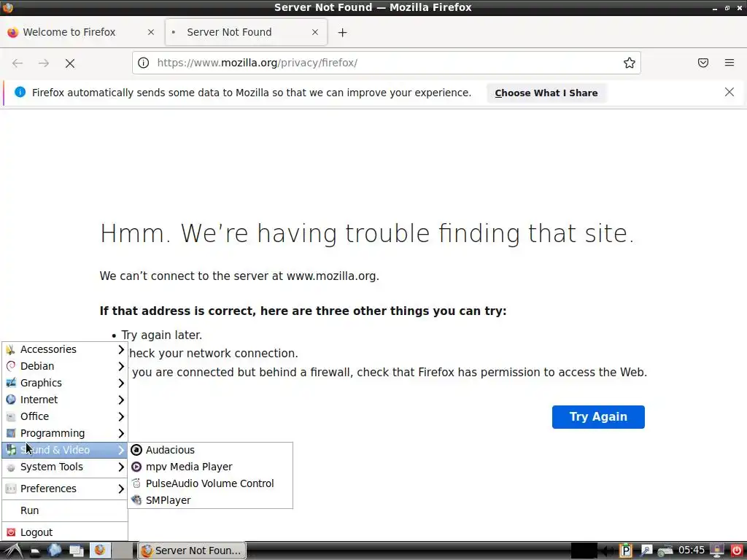747x560 pixels.
Task: Open file manager from taskbar
Action: 35,551
